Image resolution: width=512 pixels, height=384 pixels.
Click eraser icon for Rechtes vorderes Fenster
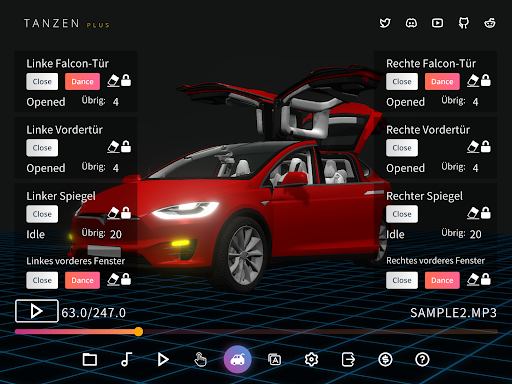473,279
